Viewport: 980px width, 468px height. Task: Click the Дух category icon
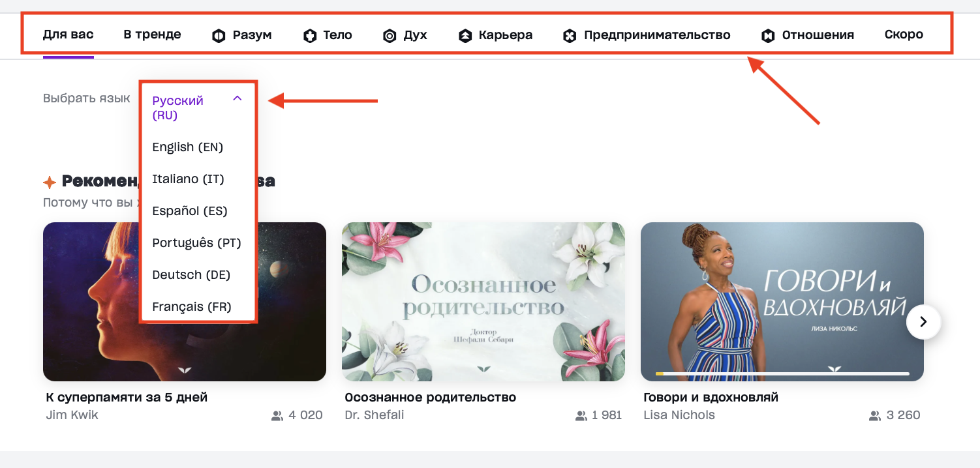tap(390, 36)
